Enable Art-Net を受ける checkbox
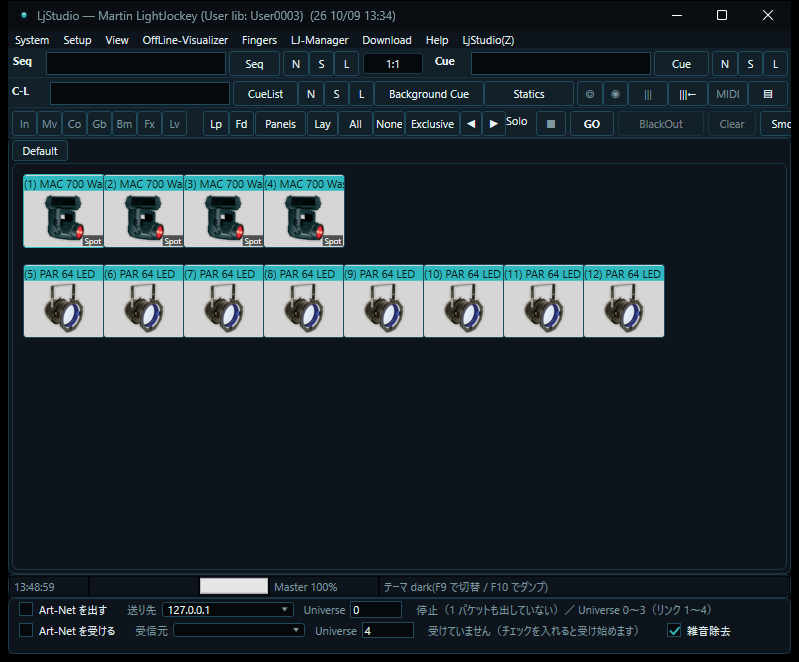The height and width of the screenshot is (662, 799). (26, 630)
